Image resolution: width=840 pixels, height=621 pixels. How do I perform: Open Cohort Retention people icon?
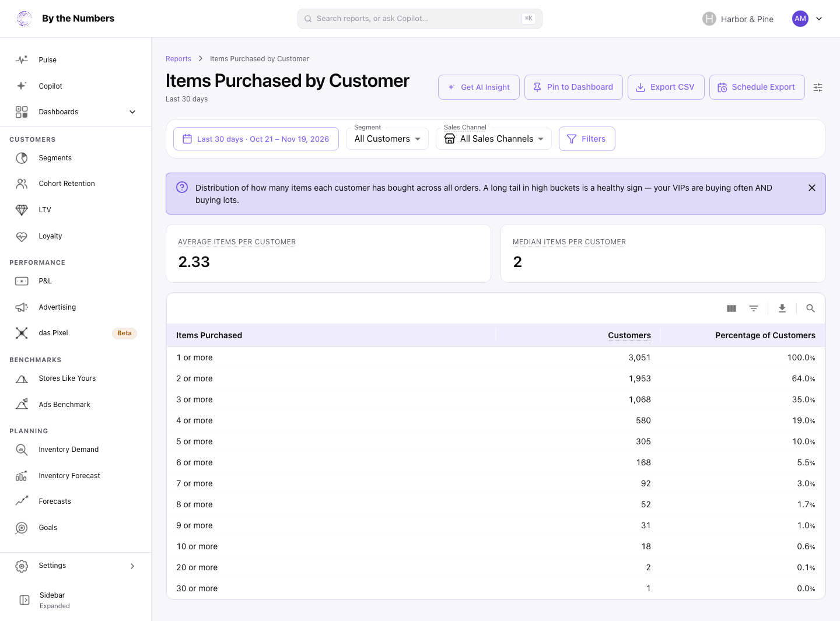point(22,184)
